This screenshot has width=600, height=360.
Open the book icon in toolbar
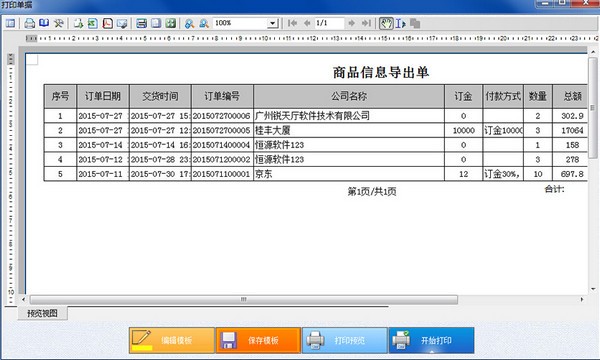pyautogui.click(x=44, y=23)
